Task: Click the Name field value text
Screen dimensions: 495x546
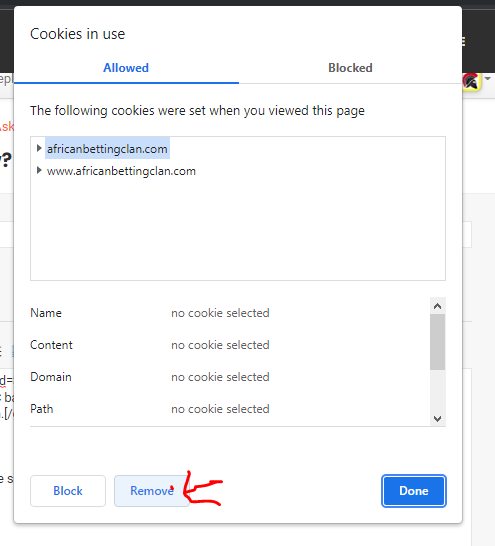Action: click(x=220, y=313)
